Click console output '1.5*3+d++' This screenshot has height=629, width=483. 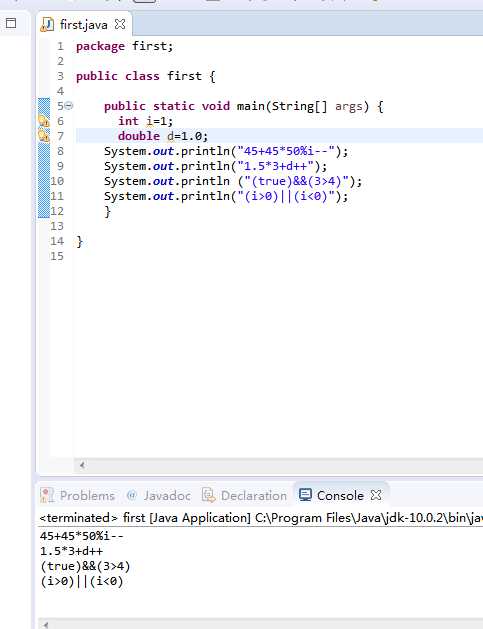(x=71, y=551)
